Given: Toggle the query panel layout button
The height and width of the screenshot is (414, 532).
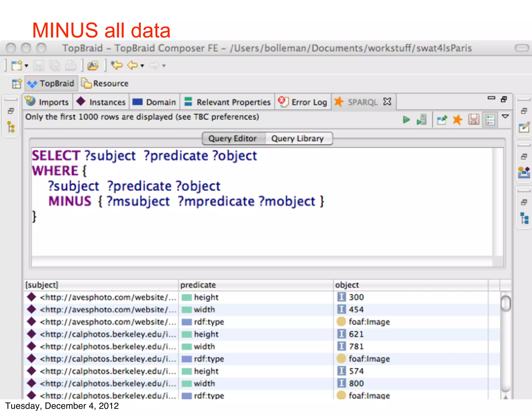Looking at the screenshot, I should 490,120.
